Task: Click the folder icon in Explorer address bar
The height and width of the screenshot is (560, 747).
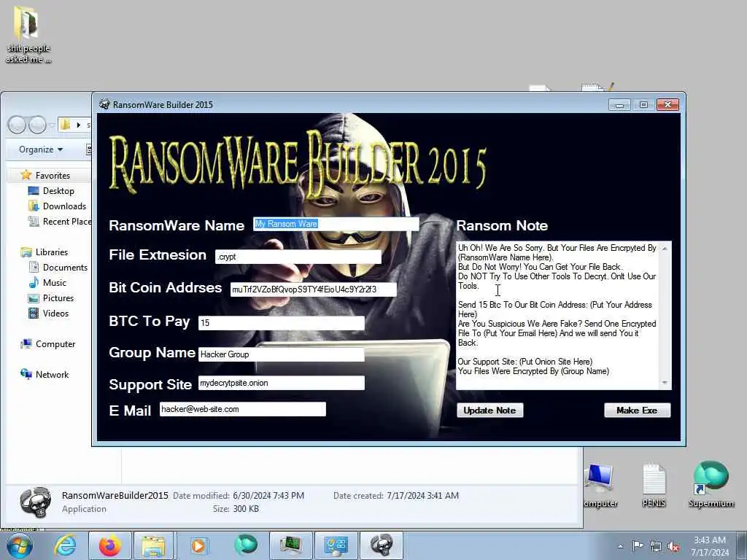Action: coord(65,125)
